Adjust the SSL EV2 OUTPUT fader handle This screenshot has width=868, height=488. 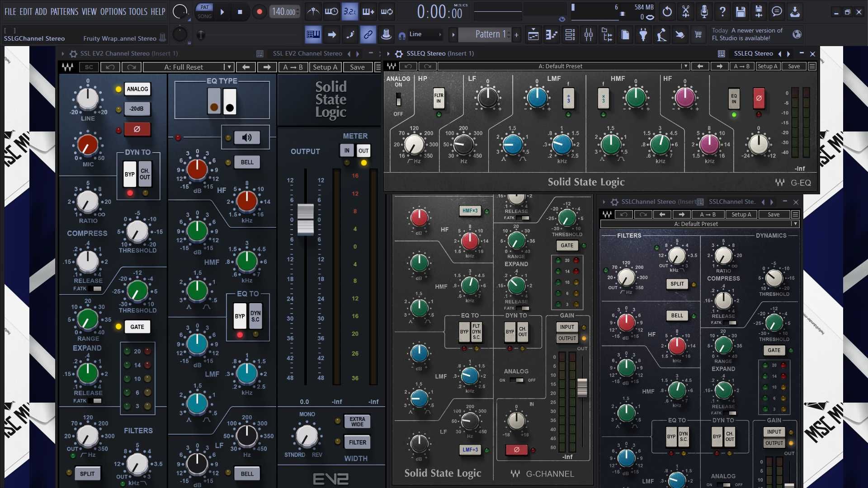(305, 219)
